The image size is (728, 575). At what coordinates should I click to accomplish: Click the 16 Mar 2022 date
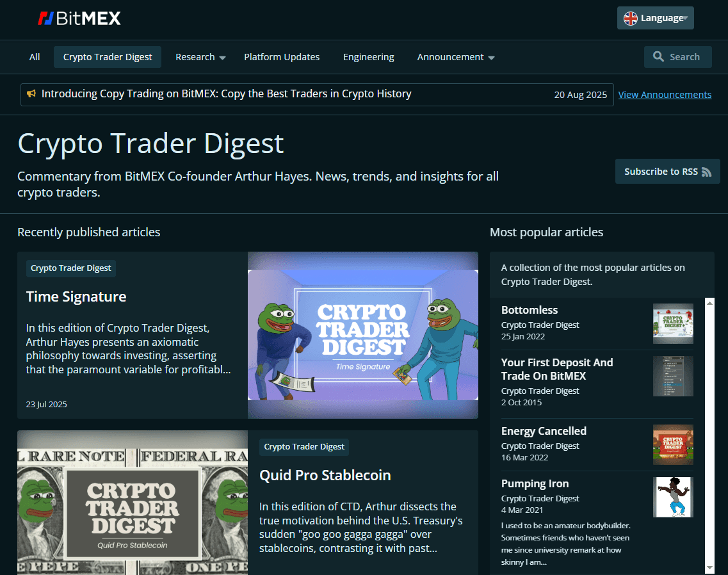tap(524, 457)
